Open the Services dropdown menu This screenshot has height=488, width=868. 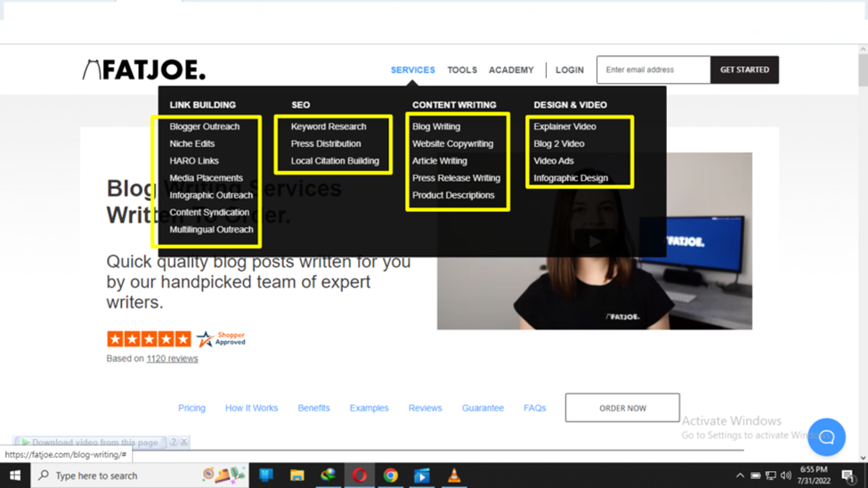point(412,69)
